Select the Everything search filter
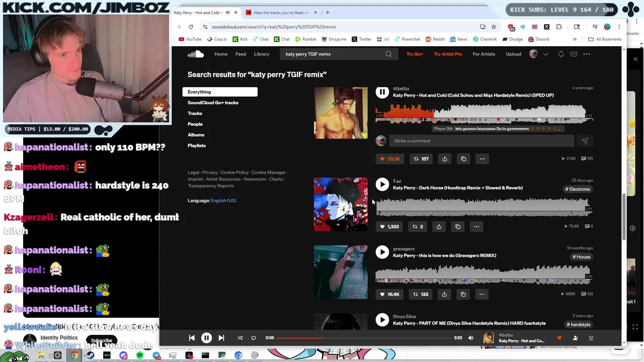Image resolution: width=644 pixels, height=362 pixels. (220, 92)
